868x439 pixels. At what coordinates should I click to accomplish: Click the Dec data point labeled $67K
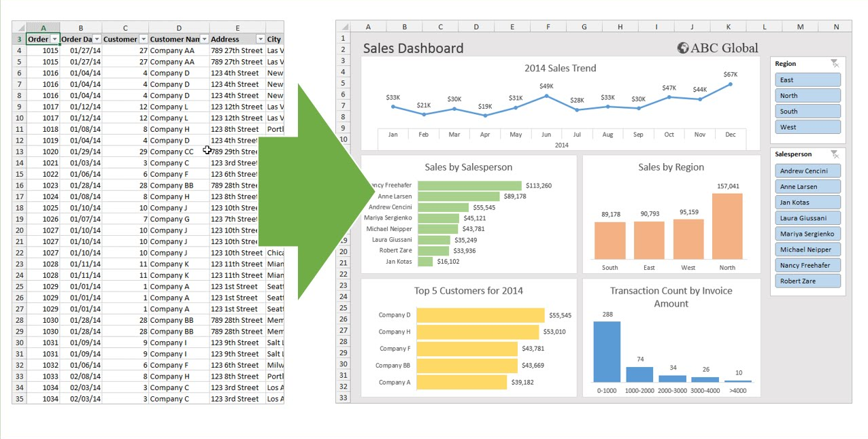[x=731, y=84]
